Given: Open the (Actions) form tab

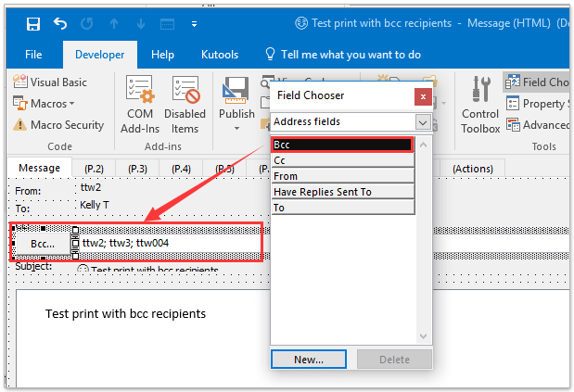Looking at the screenshot, I should tap(473, 169).
